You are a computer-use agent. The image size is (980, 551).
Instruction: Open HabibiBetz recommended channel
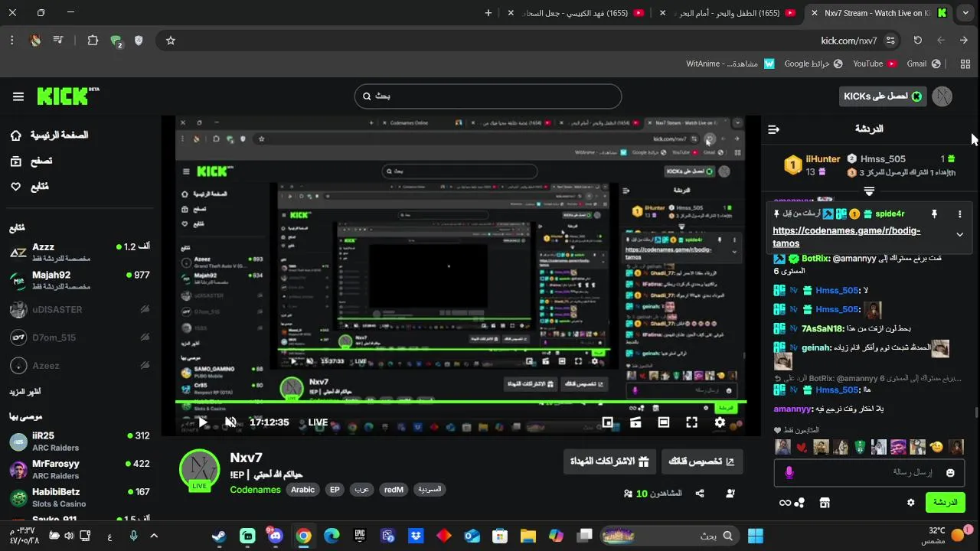tap(80, 497)
